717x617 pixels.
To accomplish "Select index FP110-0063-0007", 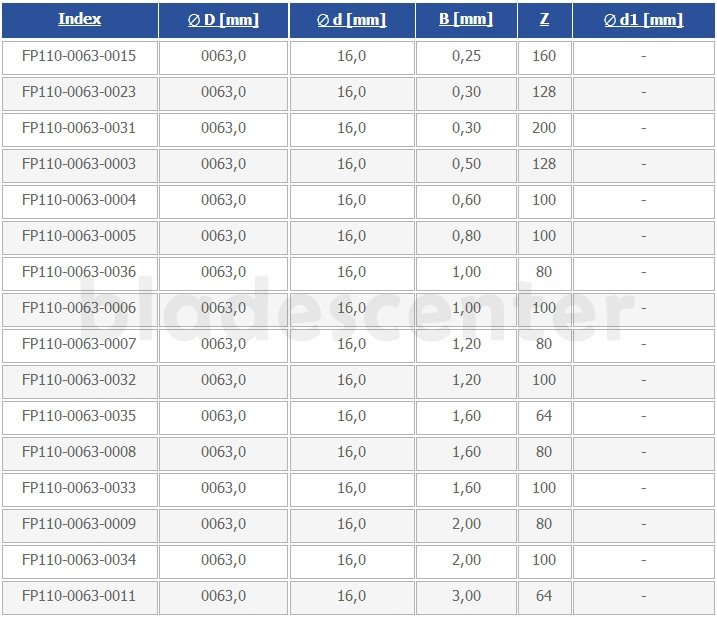I will tap(79, 344).
